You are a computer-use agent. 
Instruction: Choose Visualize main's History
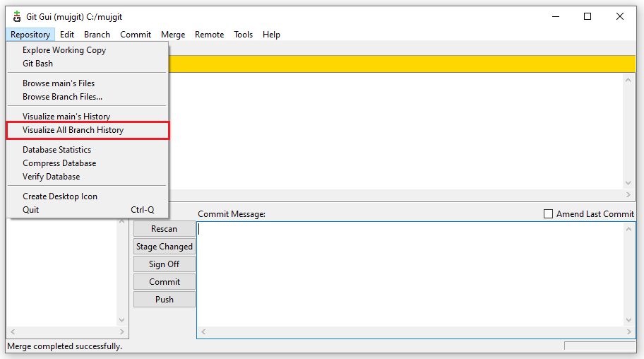(x=87, y=117)
